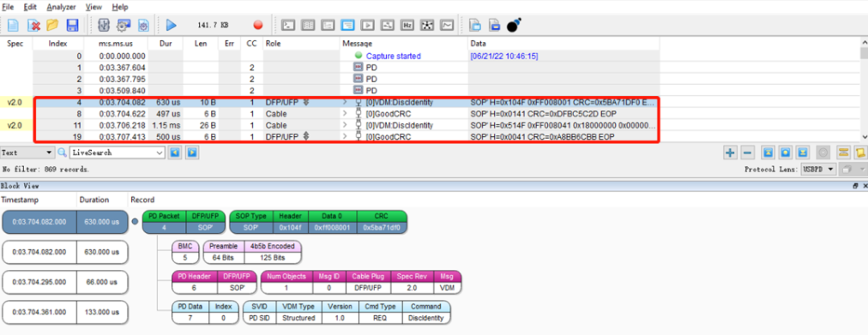The height and width of the screenshot is (335, 868).
Task: Close the capture with the red X icon
Action: pyautogui.click(x=33, y=25)
